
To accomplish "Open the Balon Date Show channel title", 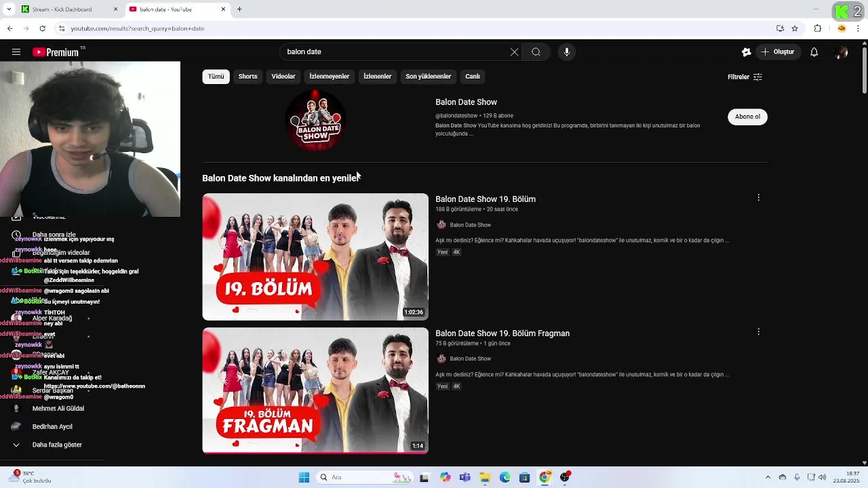I will pos(467,102).
